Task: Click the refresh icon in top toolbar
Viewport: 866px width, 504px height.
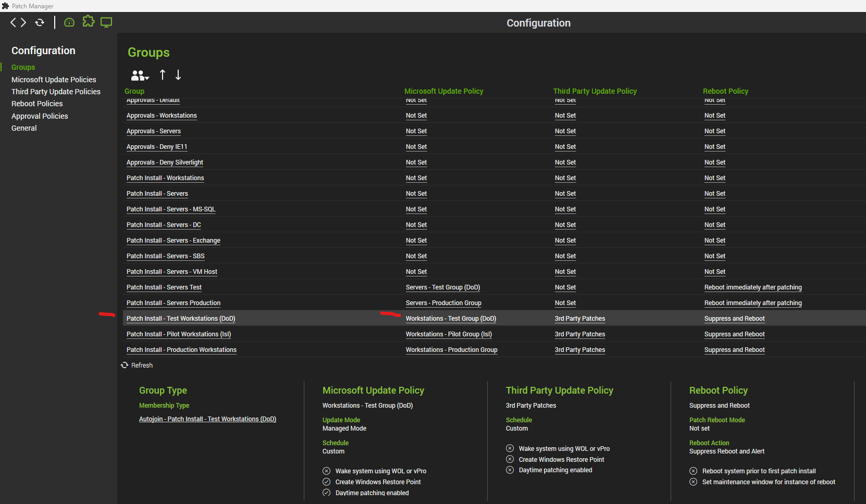Action: tap(40, 22)
